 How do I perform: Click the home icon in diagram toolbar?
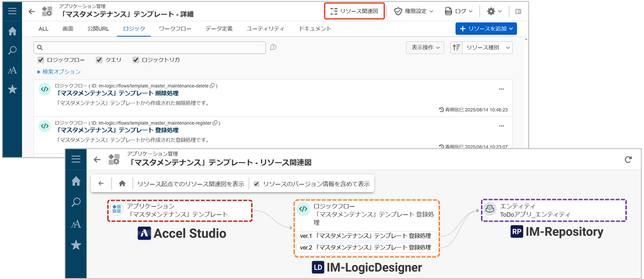pos(122,184)
